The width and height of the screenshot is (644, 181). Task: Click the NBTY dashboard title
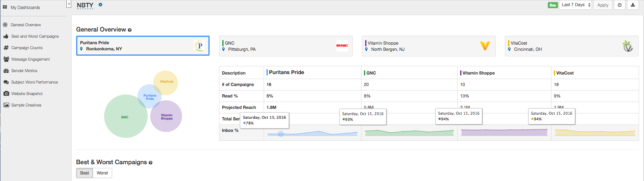(85, 5)
